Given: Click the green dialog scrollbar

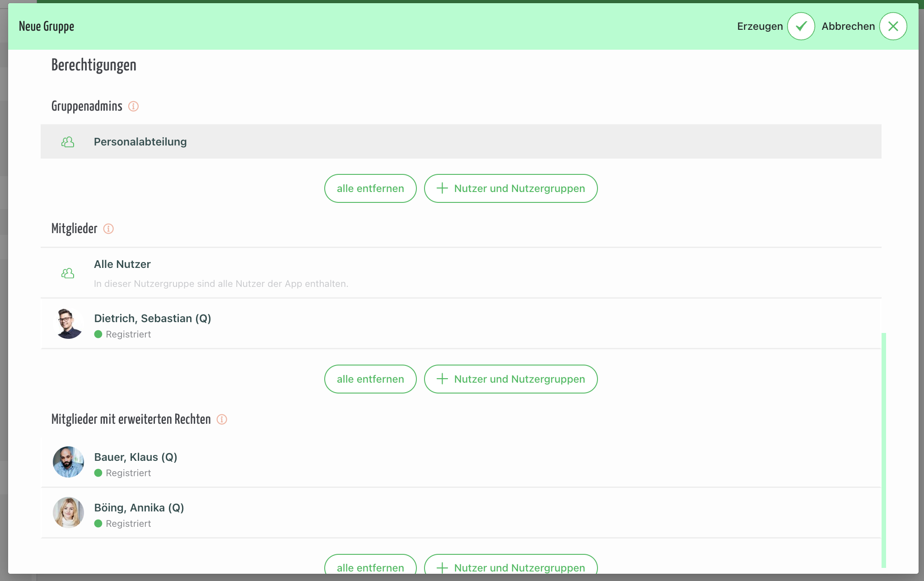Looking at the screenshot, I should pyautogui.click(x=884, y=450).
